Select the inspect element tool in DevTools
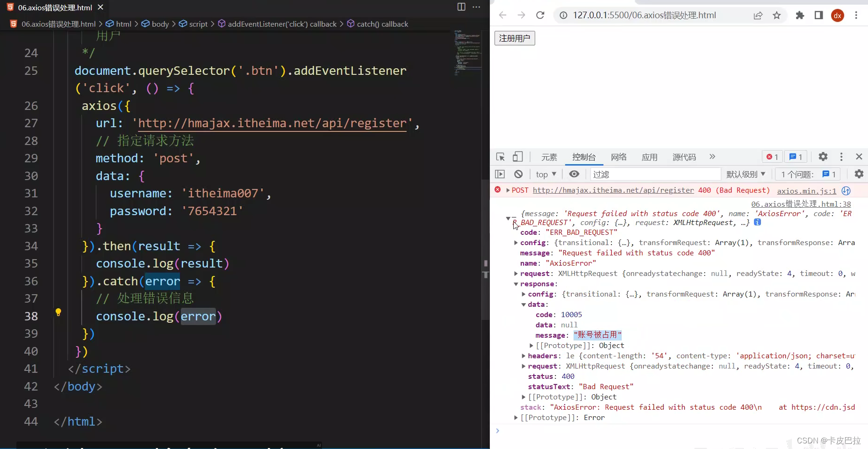Image resolution: width=868 pixels, height=449 pixels. pos(500,157)
